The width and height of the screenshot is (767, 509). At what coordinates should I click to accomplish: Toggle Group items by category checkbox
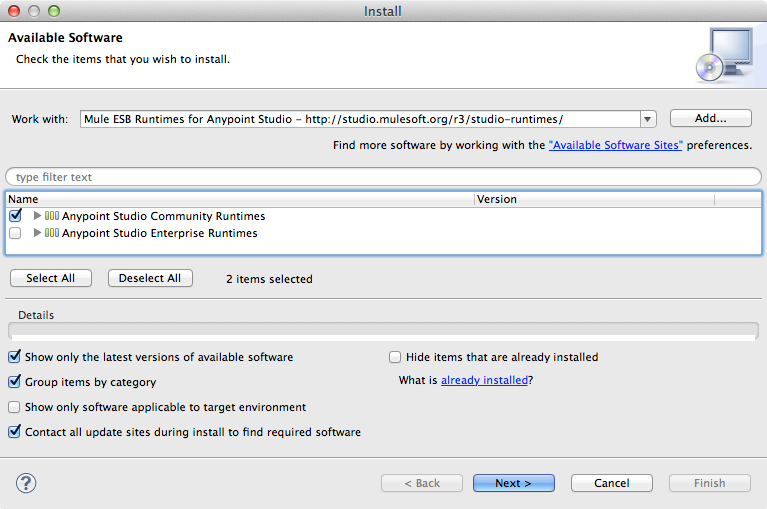(x=15, y=382)
